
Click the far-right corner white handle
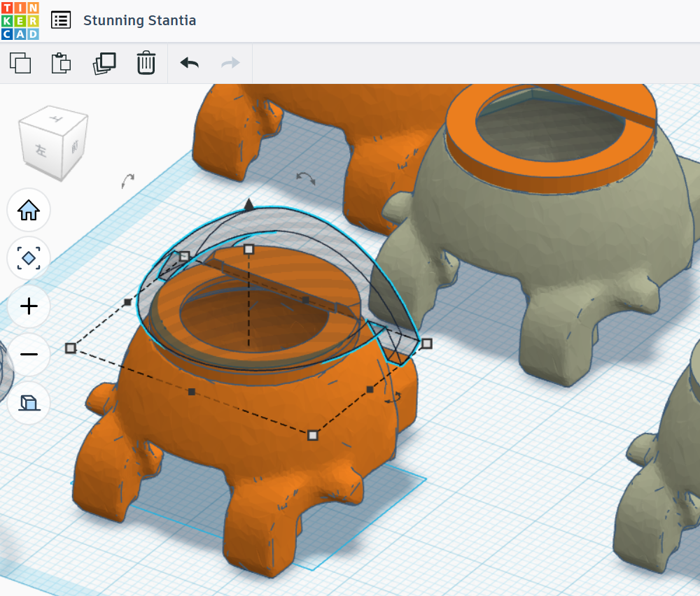pos(427,343)
